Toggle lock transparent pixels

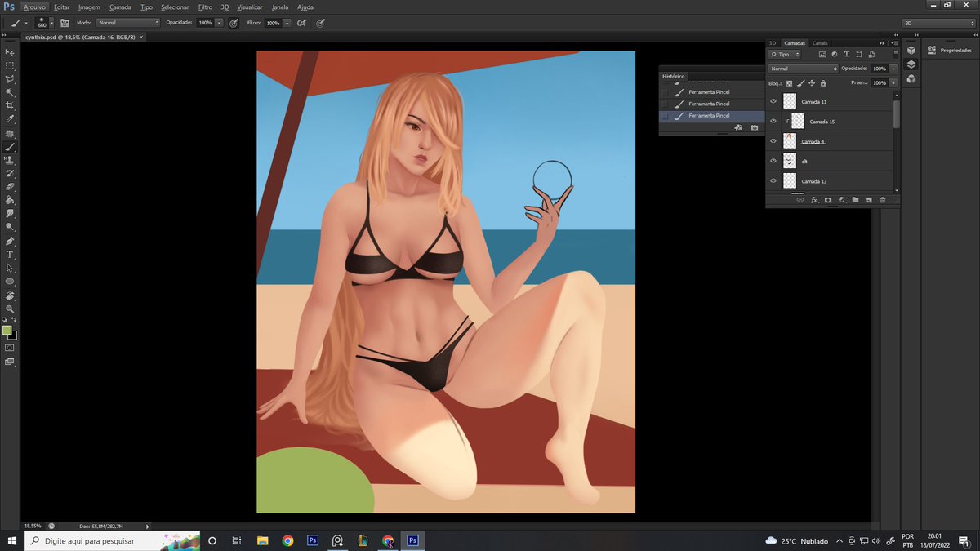click(x=789, y=83)
